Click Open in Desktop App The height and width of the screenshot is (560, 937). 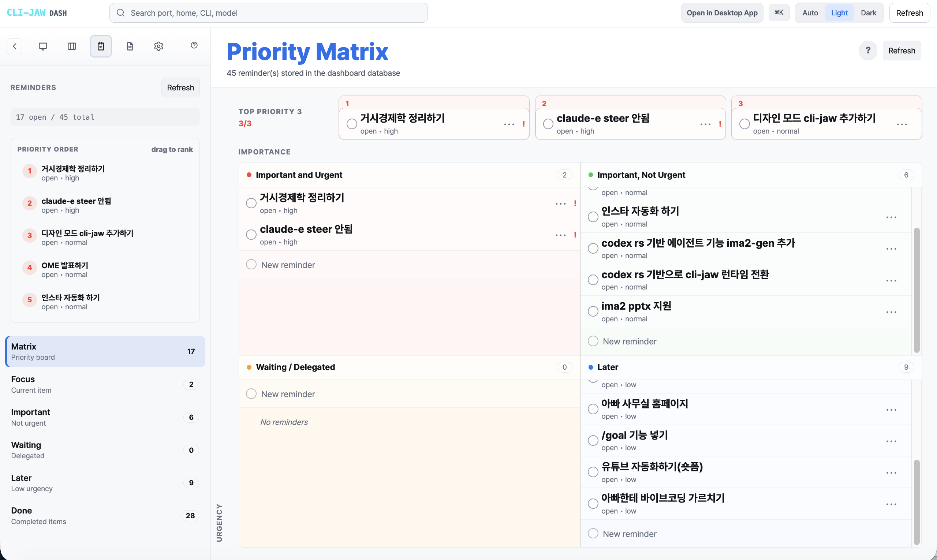[x=722, y=13]
